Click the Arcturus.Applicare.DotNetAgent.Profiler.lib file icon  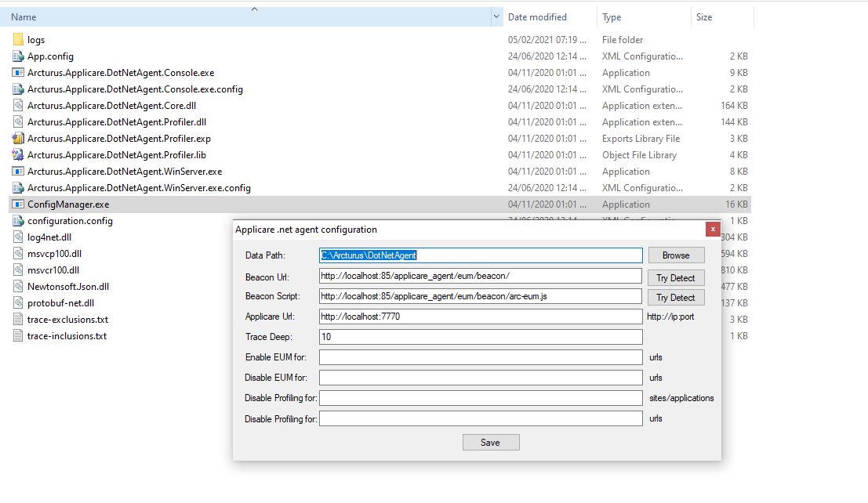[x=18, y=155]
